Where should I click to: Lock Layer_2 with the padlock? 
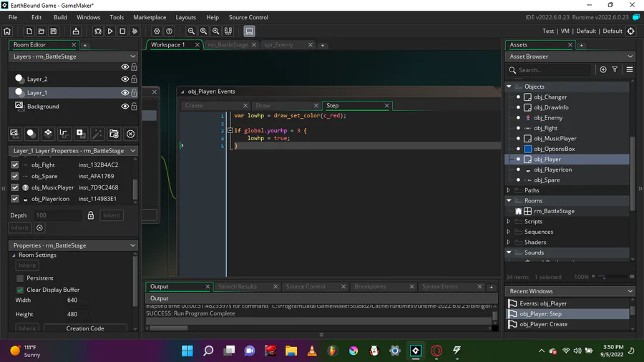tap(134, 79)
